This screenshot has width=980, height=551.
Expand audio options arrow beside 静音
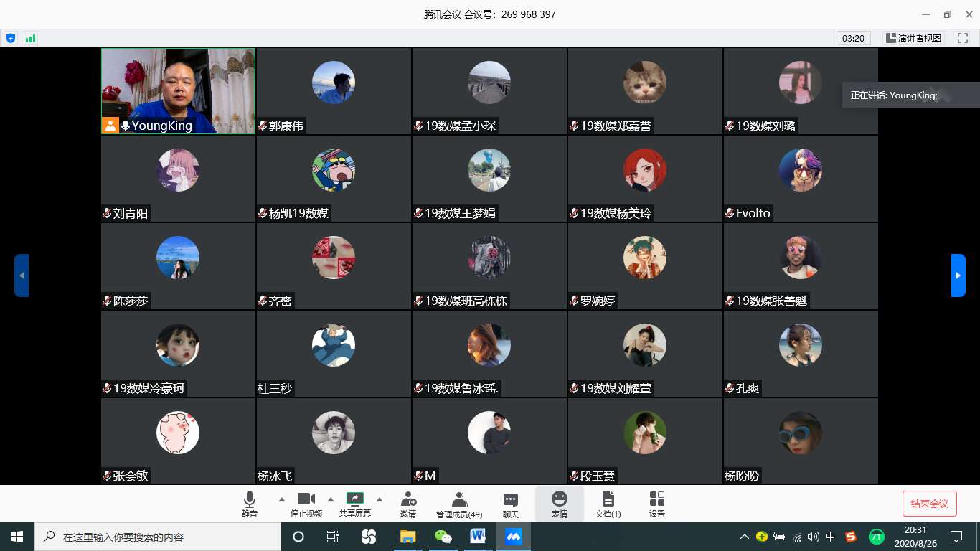[x=281, y=499]
